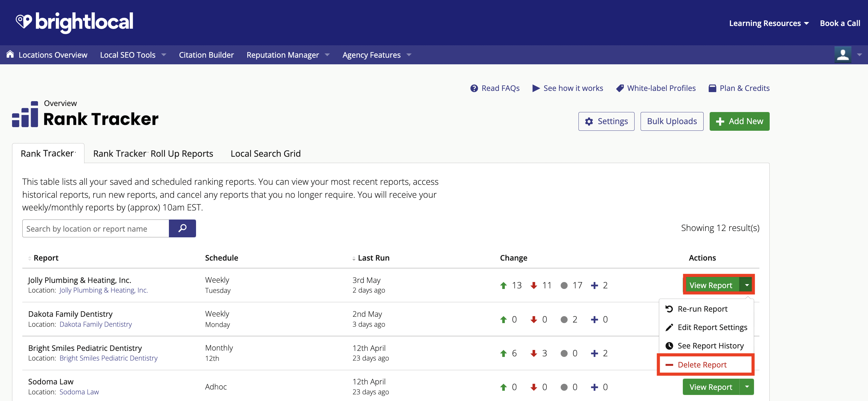This screenshot has height=401, width=868.
Task: Switch to Rank Tracker Roll Up Reports tab
Action: tap(153, 154)
